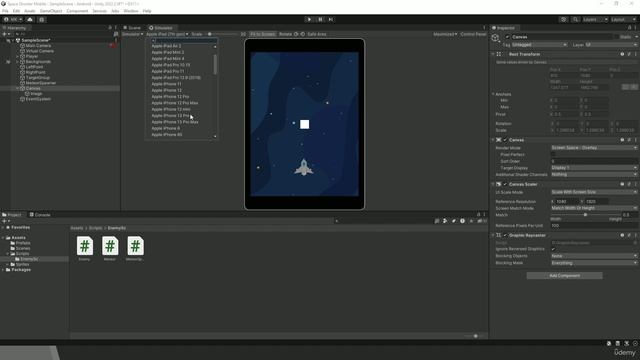Open the UI Scale Mode dropdown

point(594,192)
